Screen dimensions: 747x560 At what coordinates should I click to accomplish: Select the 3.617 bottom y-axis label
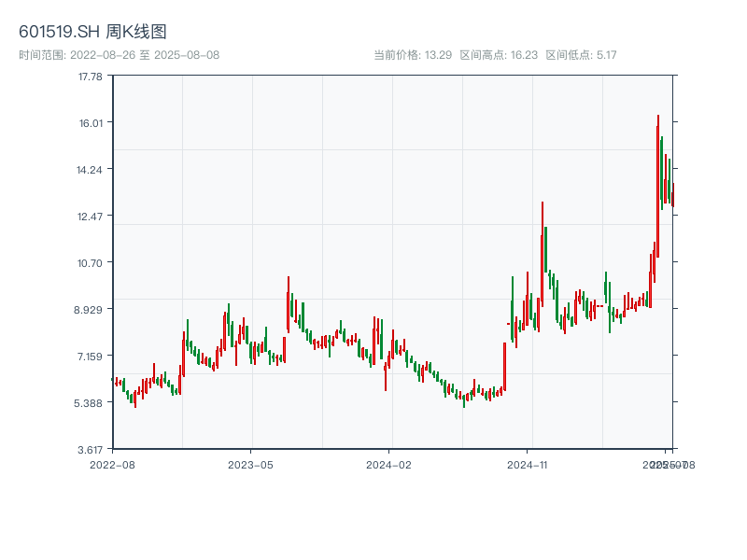90,449
